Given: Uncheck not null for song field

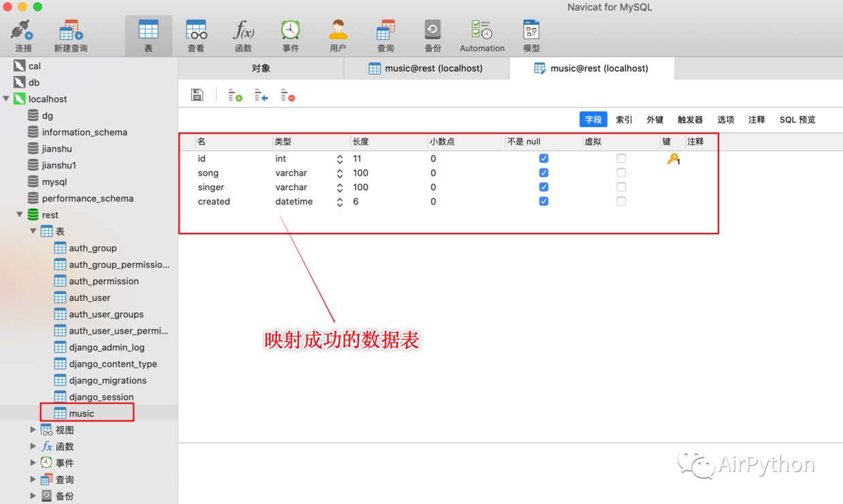Looking at the screenshot, I should coord(543,173).
